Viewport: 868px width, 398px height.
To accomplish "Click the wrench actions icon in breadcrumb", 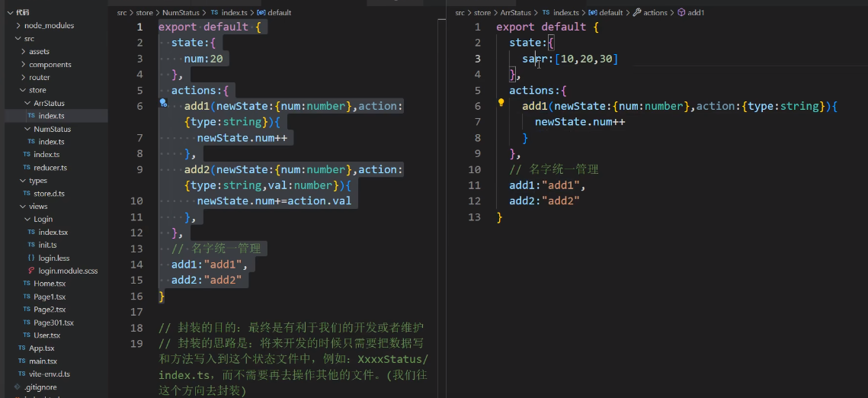I will 636,12.
